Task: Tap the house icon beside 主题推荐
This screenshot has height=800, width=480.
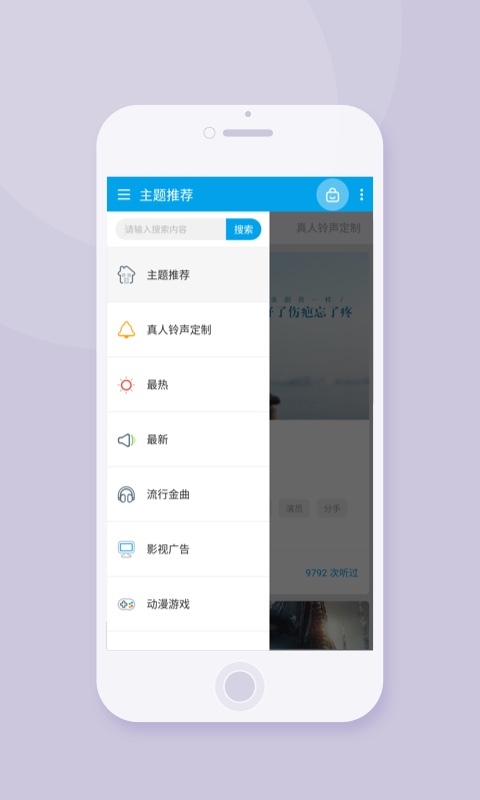Action: click(x=127, y=275)
